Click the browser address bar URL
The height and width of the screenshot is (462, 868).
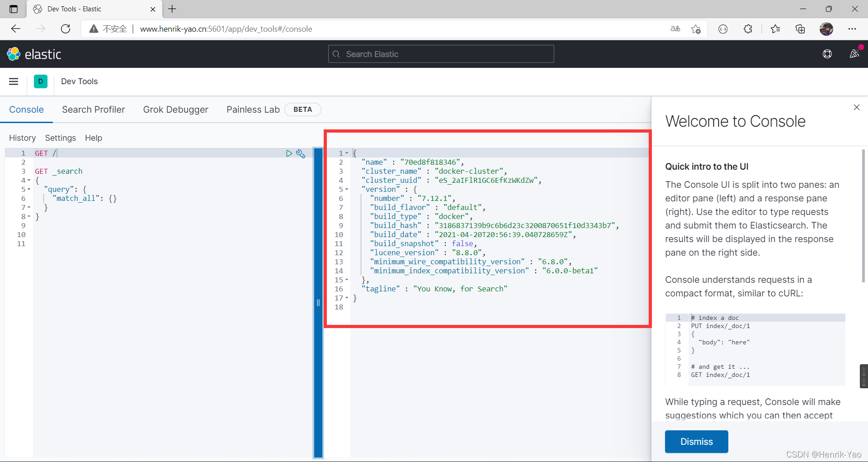pos(226,29)
